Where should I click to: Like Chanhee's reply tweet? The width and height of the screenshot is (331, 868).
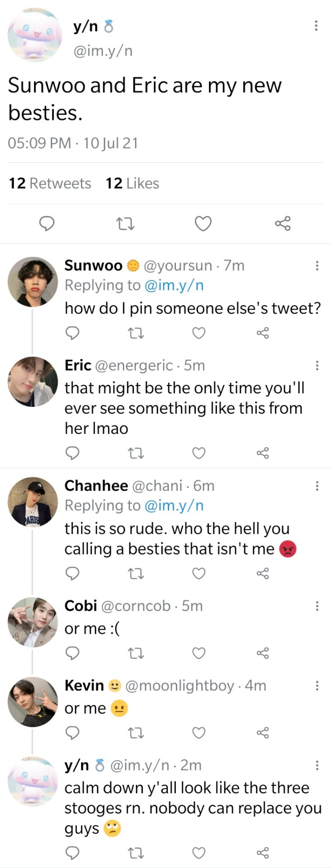coord(199,574)
